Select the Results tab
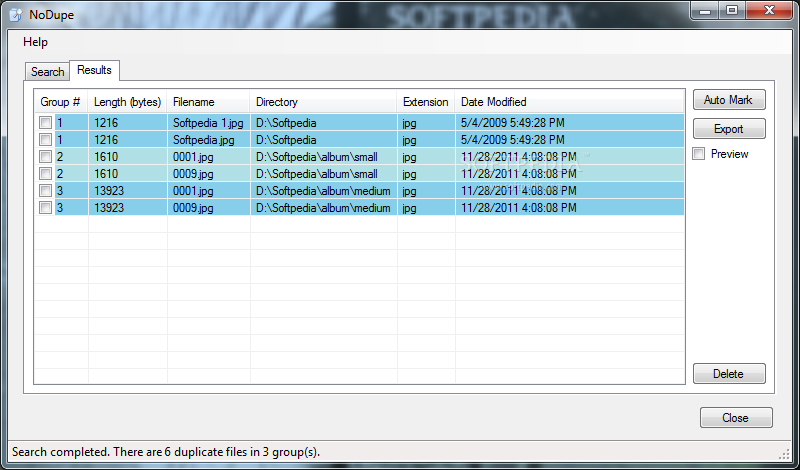This screenshot has height=470, width=800. pyautogui.click(x=94, y=70)
